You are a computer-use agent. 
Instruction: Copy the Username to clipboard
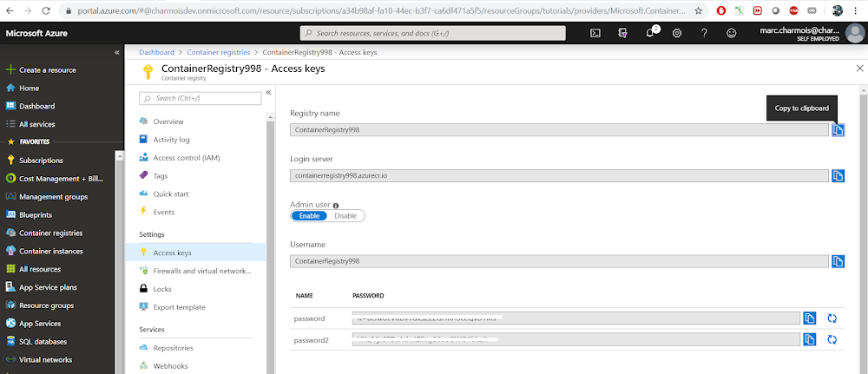[838, 261]
